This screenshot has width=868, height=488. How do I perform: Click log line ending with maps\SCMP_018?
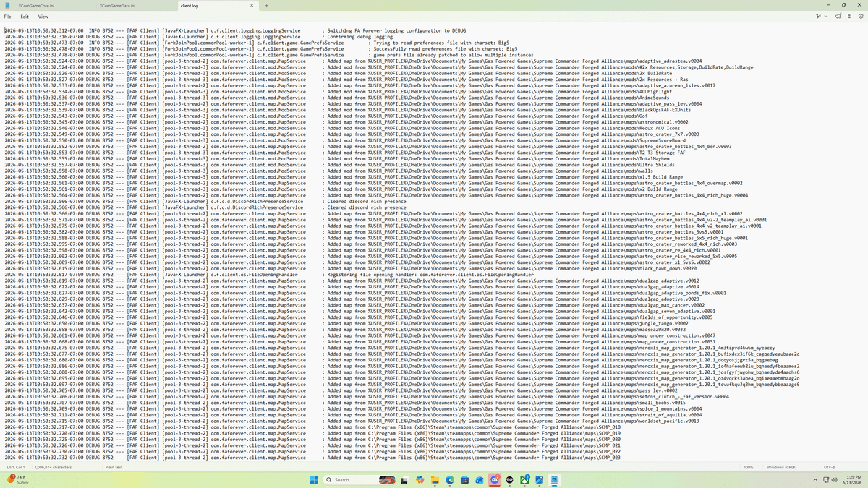click(x=312, y=427)
